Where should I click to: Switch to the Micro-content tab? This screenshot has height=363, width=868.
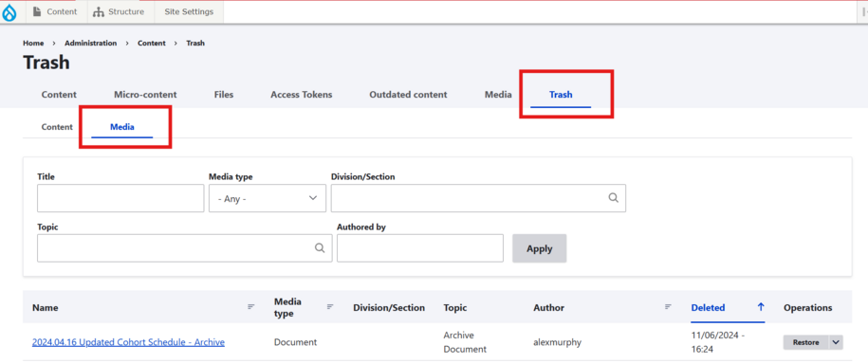tap(145, 95)
